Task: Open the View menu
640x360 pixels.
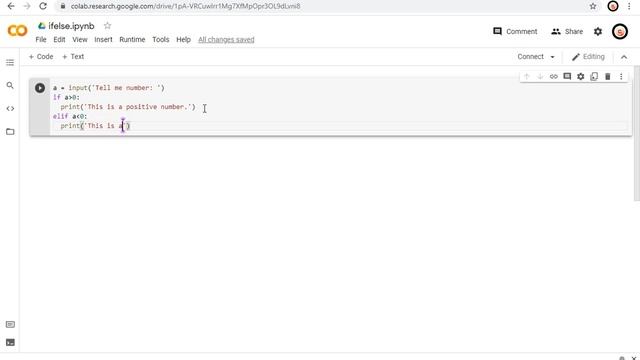Action: pyautogui.click(x=80, y=40)
